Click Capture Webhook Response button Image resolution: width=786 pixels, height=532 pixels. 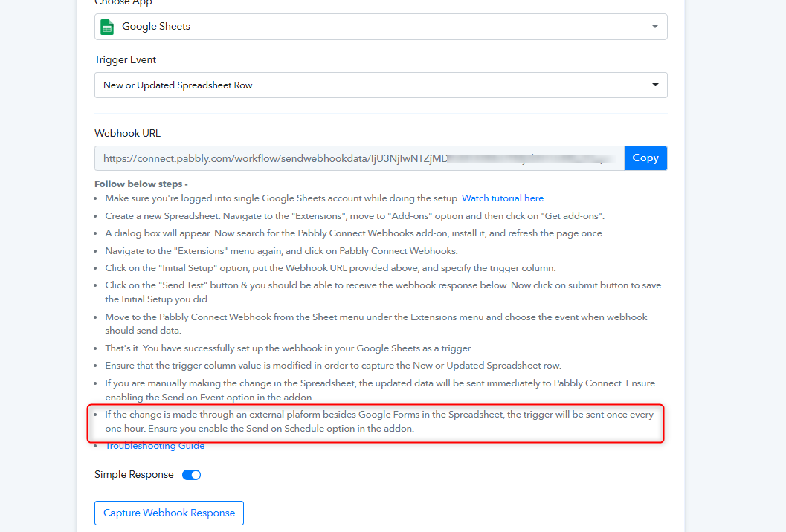[x=169, y=513]
